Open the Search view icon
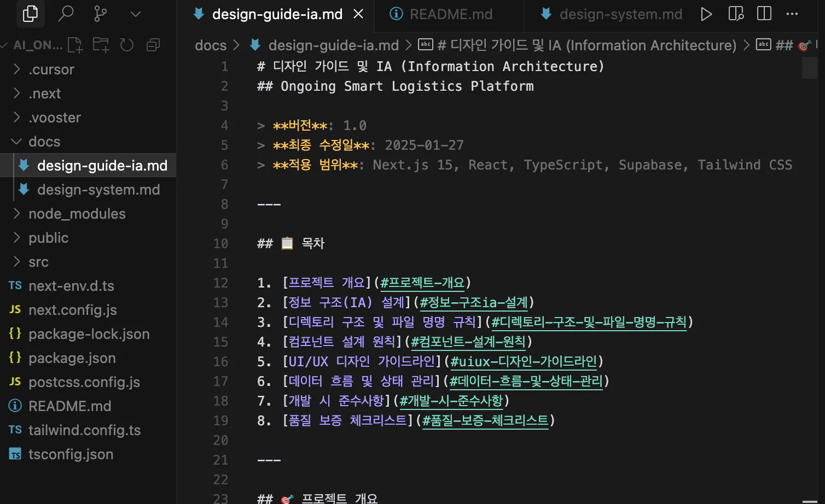The width and height of the screenshot is (825, 504). coord(66,14)
